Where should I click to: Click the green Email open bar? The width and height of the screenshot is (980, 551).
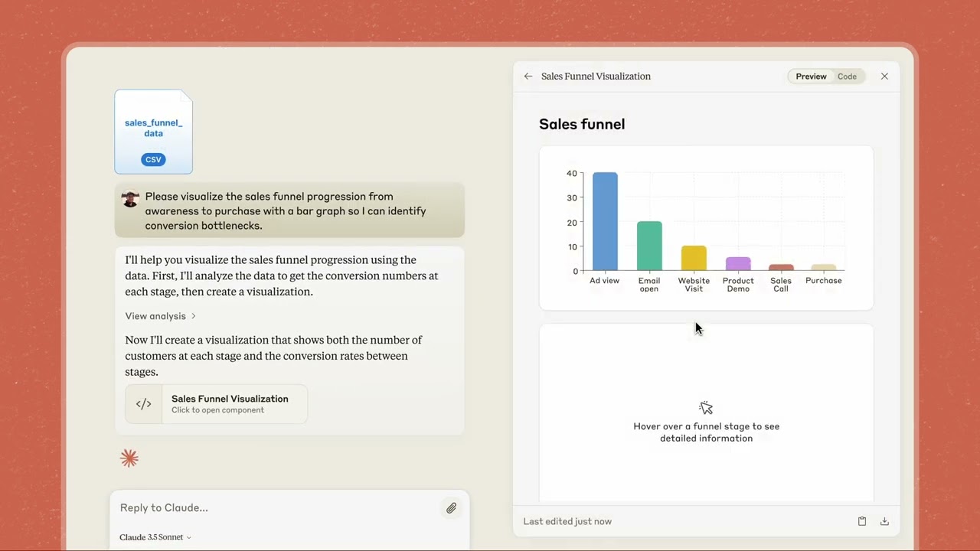coord(649,246)
